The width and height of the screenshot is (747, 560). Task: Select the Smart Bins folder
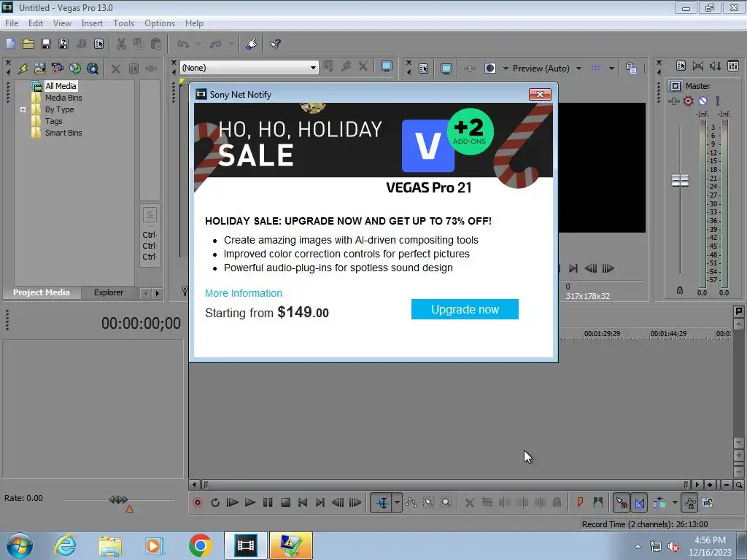click(x=63, y=133)
